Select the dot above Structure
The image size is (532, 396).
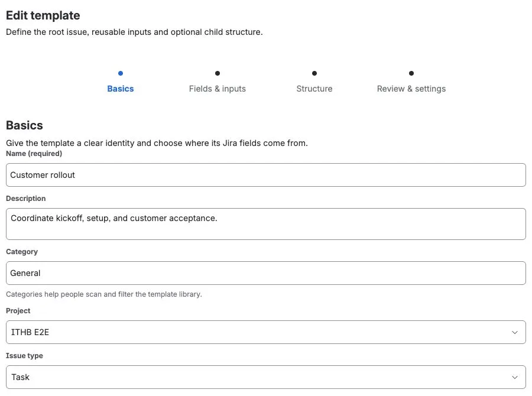point(314,73)
